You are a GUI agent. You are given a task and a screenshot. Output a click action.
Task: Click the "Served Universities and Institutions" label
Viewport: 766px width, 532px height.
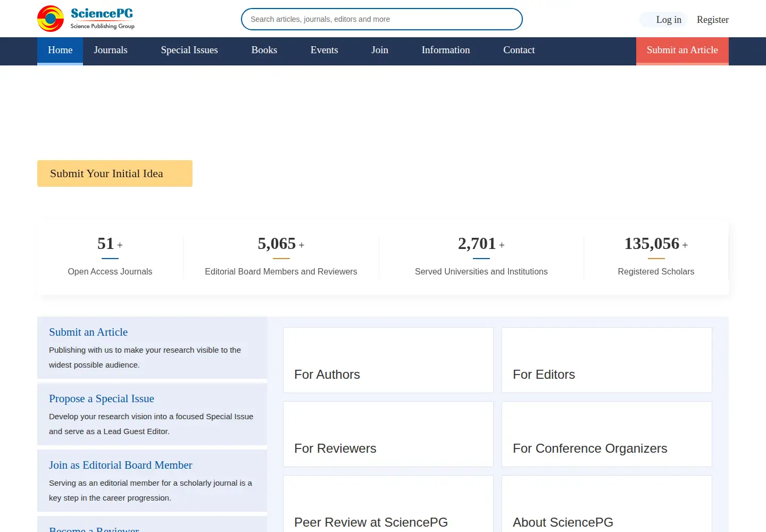481,272
